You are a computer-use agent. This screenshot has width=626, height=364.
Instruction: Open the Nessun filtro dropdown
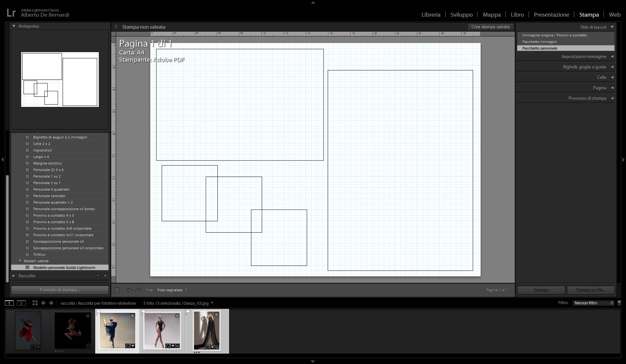pyautogui.click(x=593, y=303)
